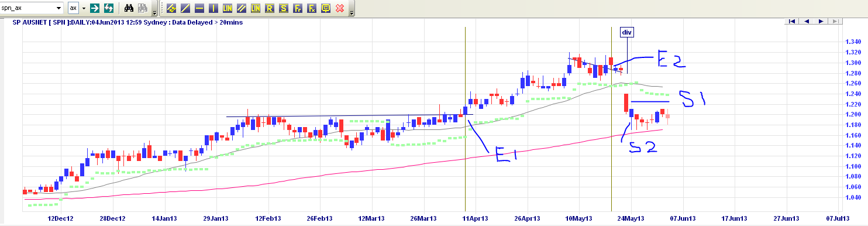Select the zigzag trend drawing tool
The width and height of the screenshot is (868, 226).
[x=171, y=8]
